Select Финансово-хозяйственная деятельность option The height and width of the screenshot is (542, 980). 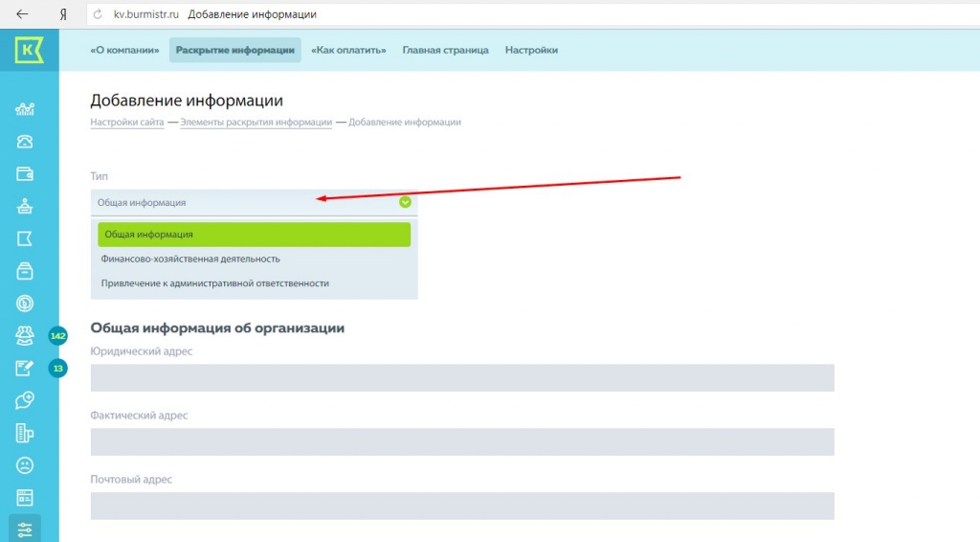[254, 259]
